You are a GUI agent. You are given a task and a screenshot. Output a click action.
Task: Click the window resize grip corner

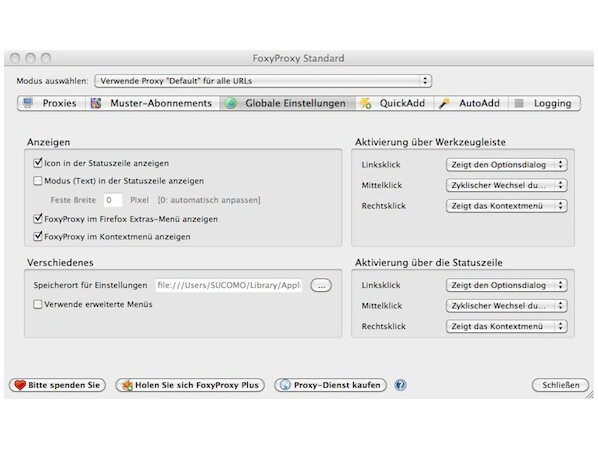[589, 395]
